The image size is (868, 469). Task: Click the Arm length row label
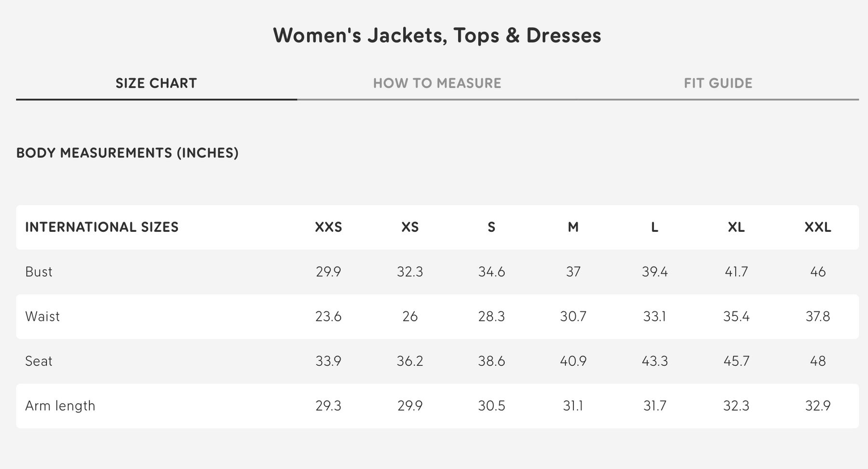click(60, 406)
